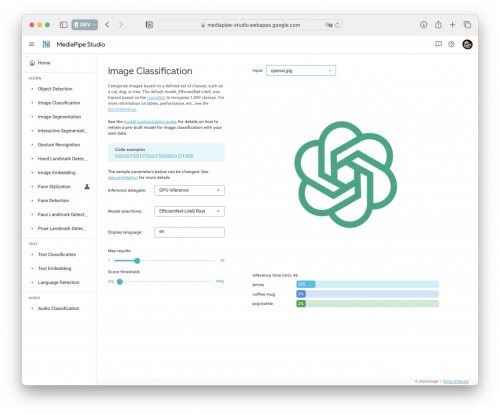Image resolution: width=500 pixels, height=414 pixels.
Task: Expand the Model selections dropdown
Action: [x=189, y=211]
